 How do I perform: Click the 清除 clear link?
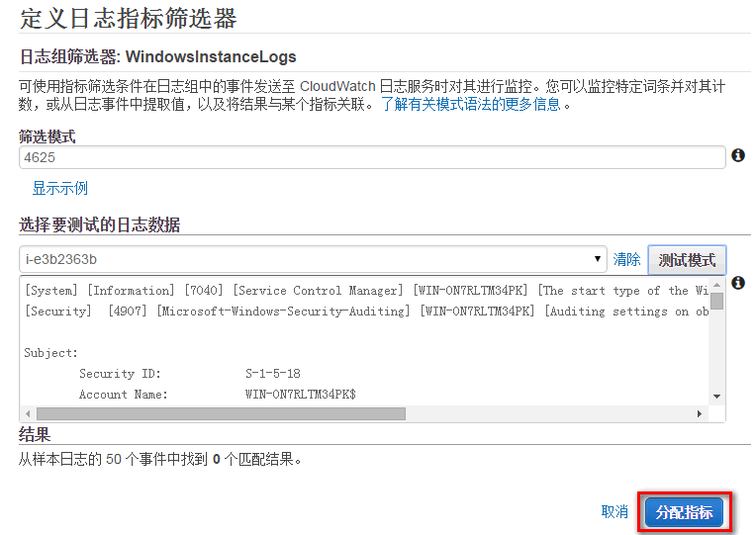[626, 259]
